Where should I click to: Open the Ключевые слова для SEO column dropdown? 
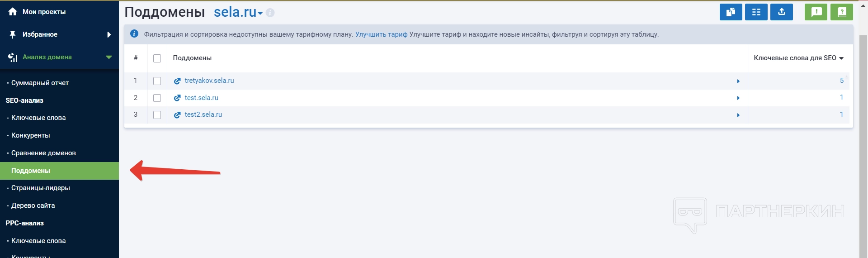[841, 58]
